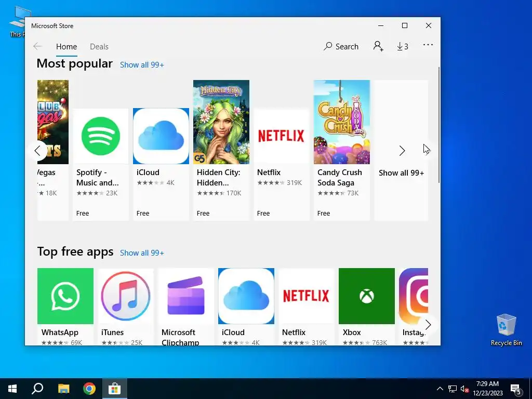Go to previous Most popular items

pyautogui.click(x=37, y=150)
